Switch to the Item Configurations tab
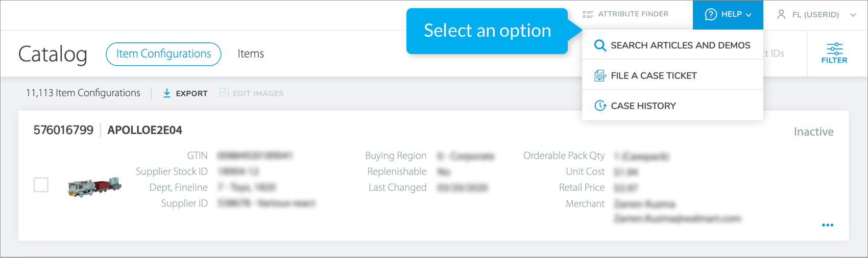This screenshot has width=868, height=258. pos(163,54)
